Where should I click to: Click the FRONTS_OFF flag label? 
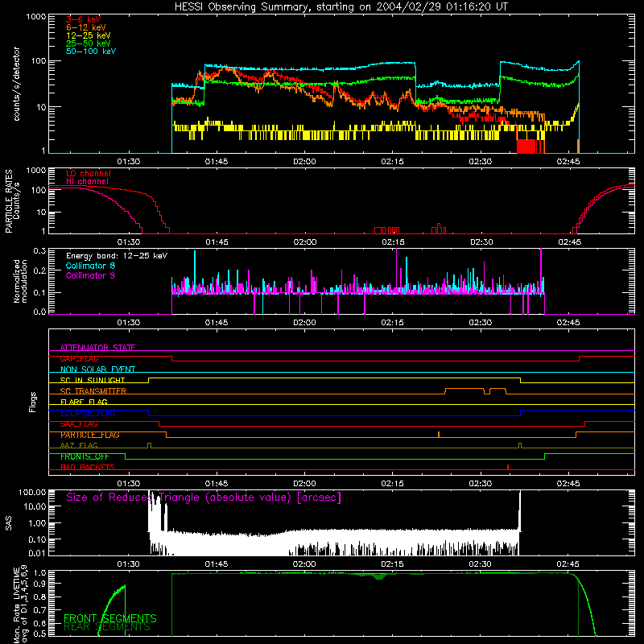click(x=85, y=456)
